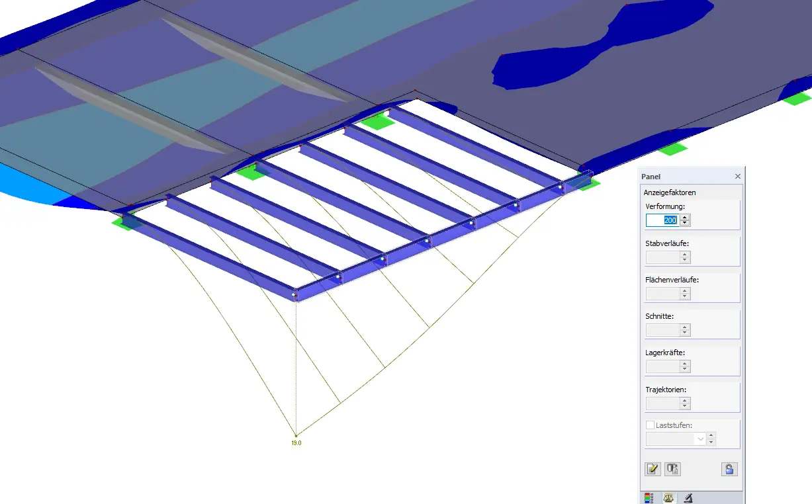Select the display factors scales icon
This screenshot has height=504, width=812.
[x=668, y=497]
